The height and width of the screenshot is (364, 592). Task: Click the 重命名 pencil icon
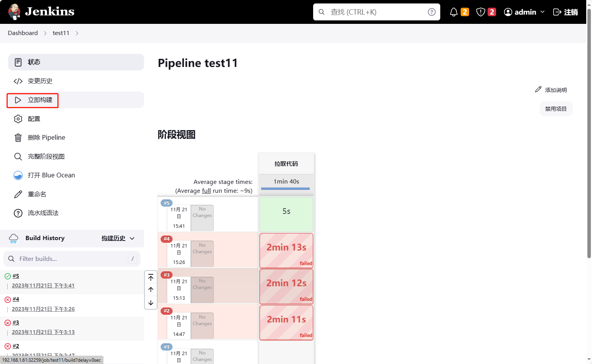pos(18,194)
